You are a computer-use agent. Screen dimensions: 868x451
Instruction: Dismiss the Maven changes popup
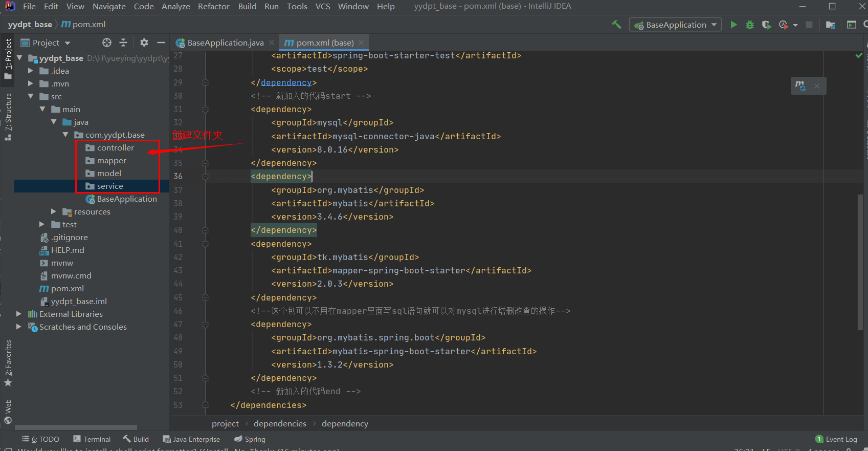click(x=817, y=86)
